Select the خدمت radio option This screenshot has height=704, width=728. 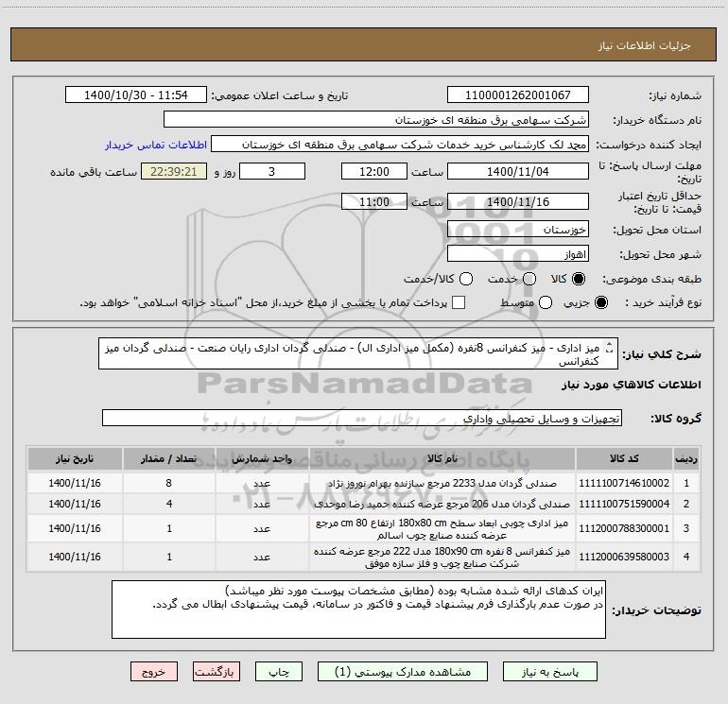(x=529, y=279)
